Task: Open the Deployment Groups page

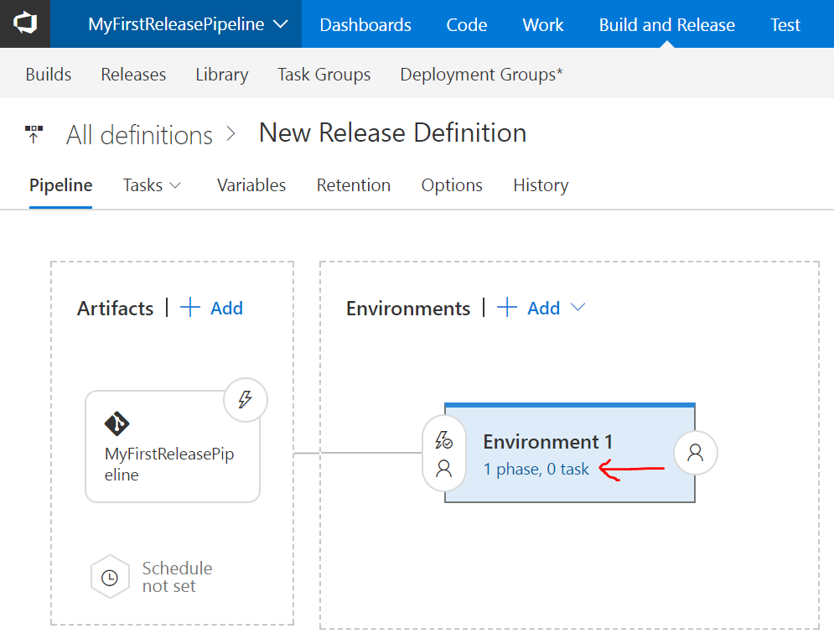Action: pyautogui.click(x=481, y=75)
